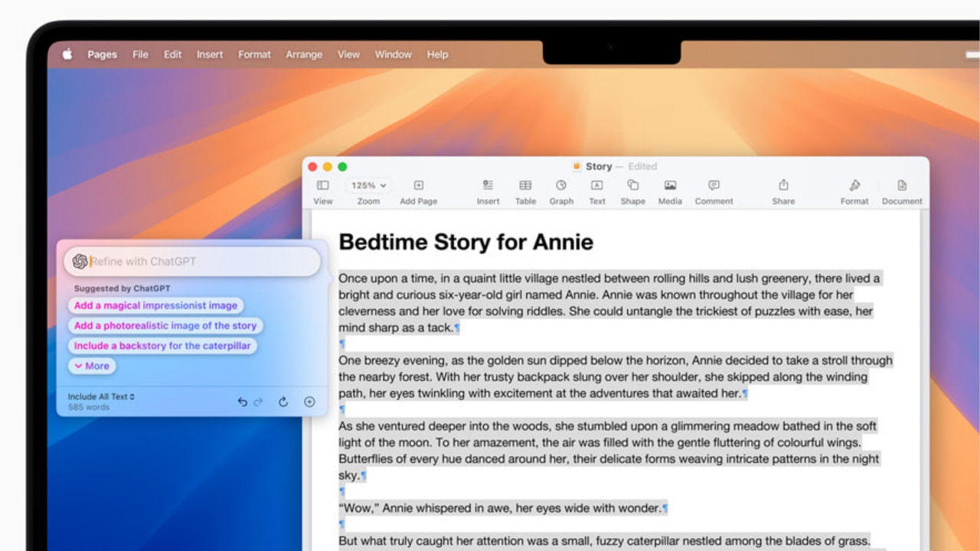The width and height of the screenshot is (980, 551).
Task: Open the Format inspector icon
Action: pyautogui.click(x=854, y=185)
